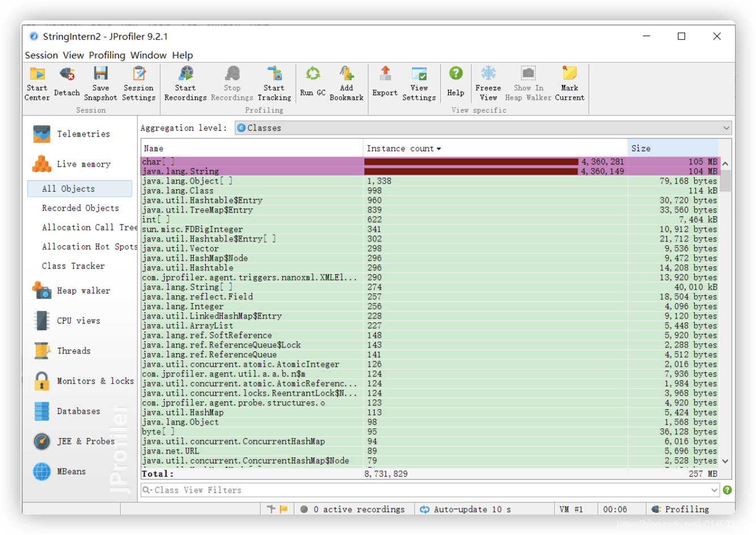Open the Help menu in menu bar
The height and width of the screenshot is (535, 756).
click(x=182, y=55)
